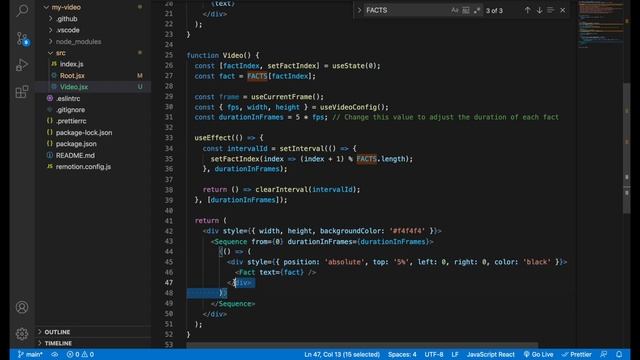The height and width of the screenshot is (360, 640).
Task: Expand the TIMELINE section
Action: click(x=94, y=344)
